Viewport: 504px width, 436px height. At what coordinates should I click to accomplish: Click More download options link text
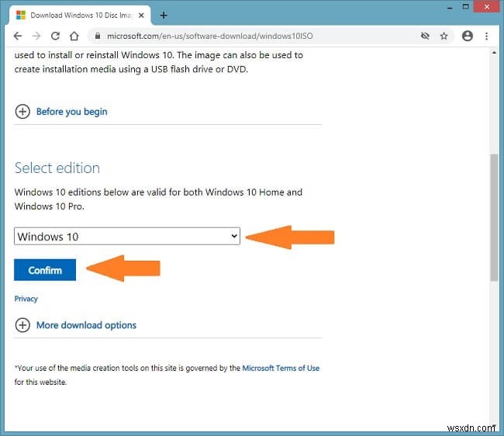coord(86,325)
